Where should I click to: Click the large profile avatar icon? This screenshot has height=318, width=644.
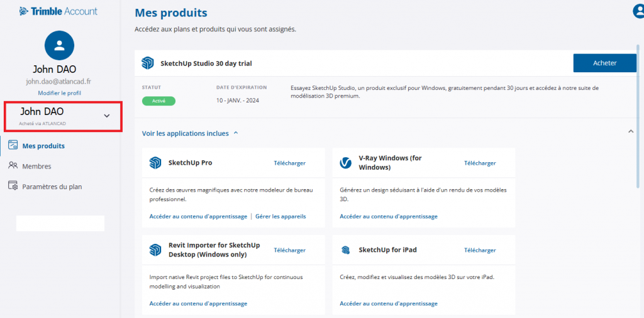point(59,45)
